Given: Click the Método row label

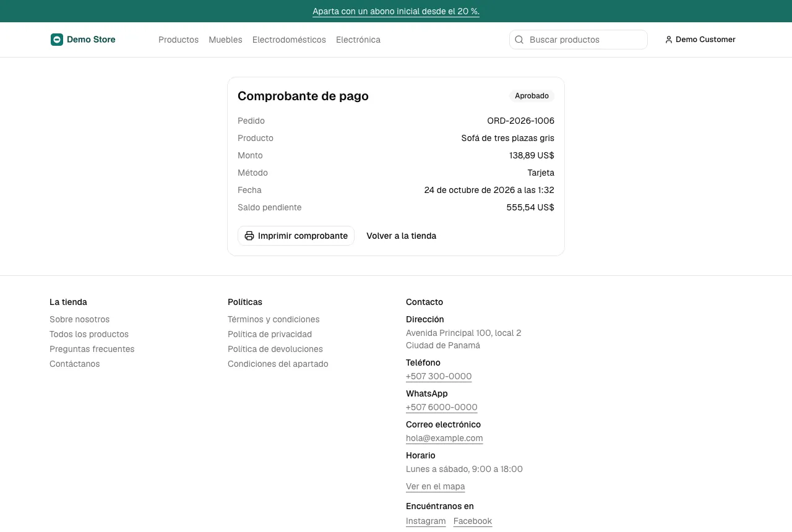Looking at the screenshot, I should click(x=252, y=173).
